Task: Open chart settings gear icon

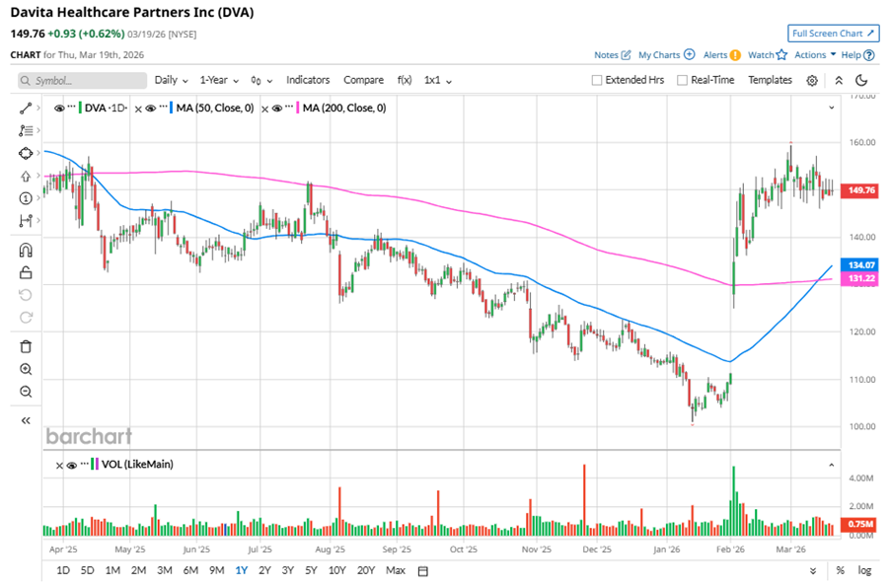Action: (x=812, y=81)
